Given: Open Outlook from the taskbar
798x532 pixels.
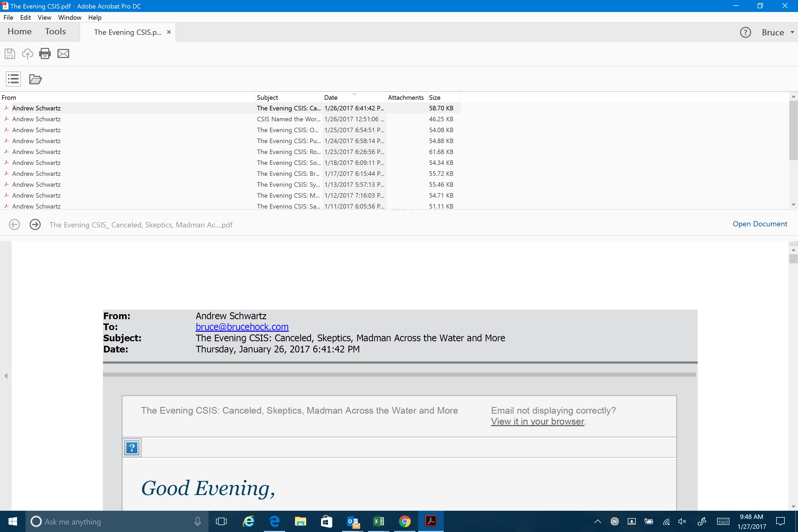Looking at the screenshot, I should 353,521.
